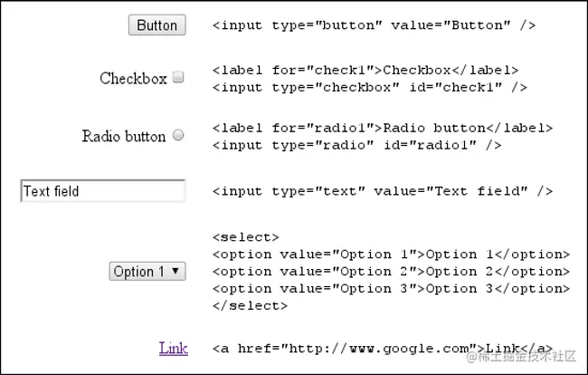Image resolution: width=588 pixels, height=375 pixels.
Task: Follow the purple "Link" hyperlink
Action: point(173,348)
